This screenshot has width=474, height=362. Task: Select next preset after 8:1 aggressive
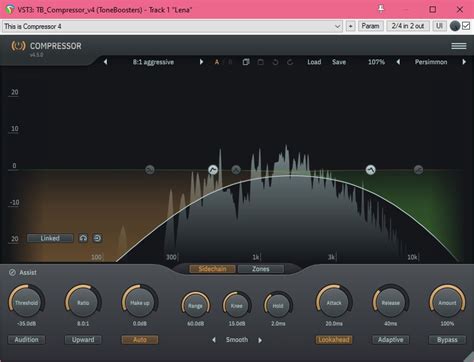(x=201, y=62)
